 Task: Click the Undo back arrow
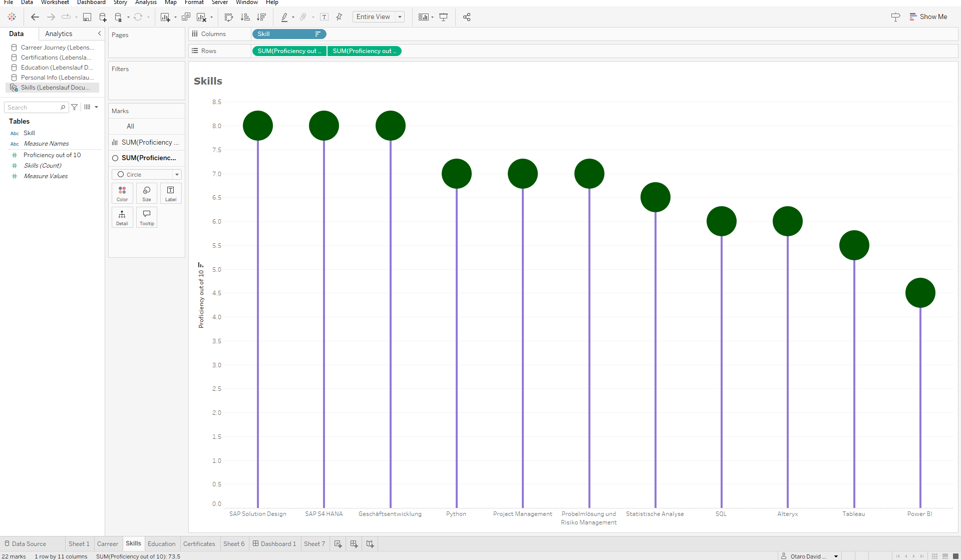[35, 17]
